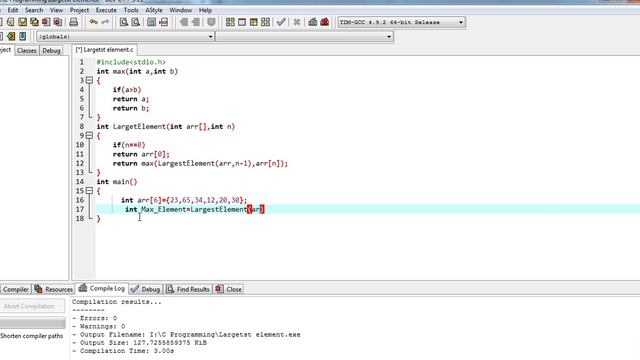This screenshot has width=640, height=360.
Task: Open the Find Results bottom tab
Action: tap(188, 289)
